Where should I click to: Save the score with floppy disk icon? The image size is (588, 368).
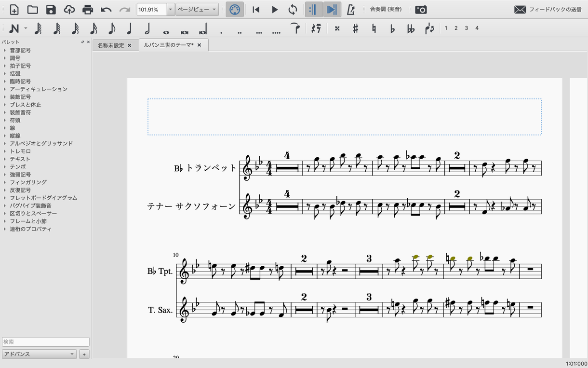click(51, 10)
